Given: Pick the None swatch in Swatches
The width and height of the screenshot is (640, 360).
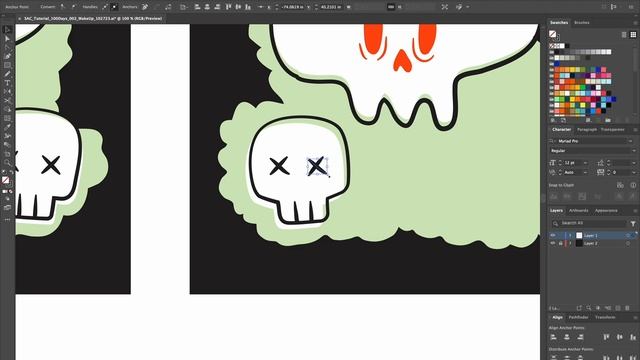Looking at the screenshot, I should [x=552, y=46].
